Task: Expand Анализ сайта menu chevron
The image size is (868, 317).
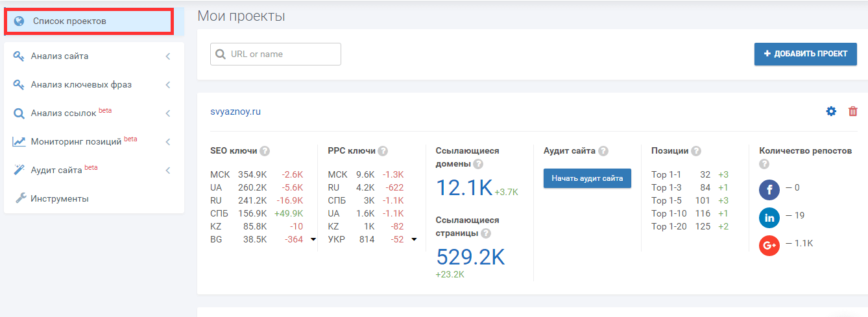Action: (168, 56)
